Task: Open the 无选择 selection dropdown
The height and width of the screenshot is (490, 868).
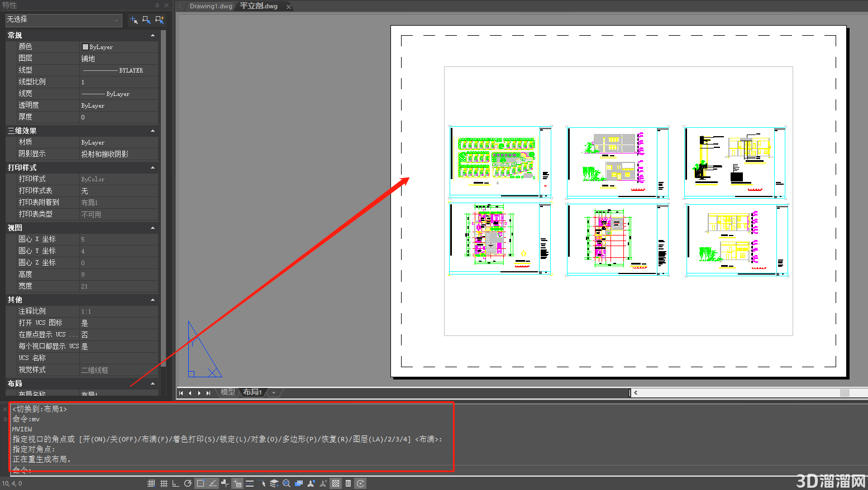Action: (x=64, y=20)
